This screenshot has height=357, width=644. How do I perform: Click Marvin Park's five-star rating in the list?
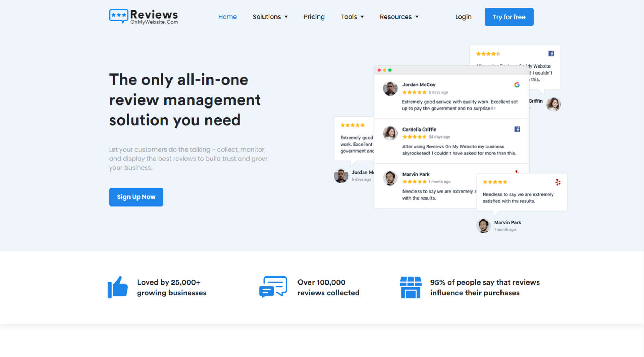pos(414,182)
